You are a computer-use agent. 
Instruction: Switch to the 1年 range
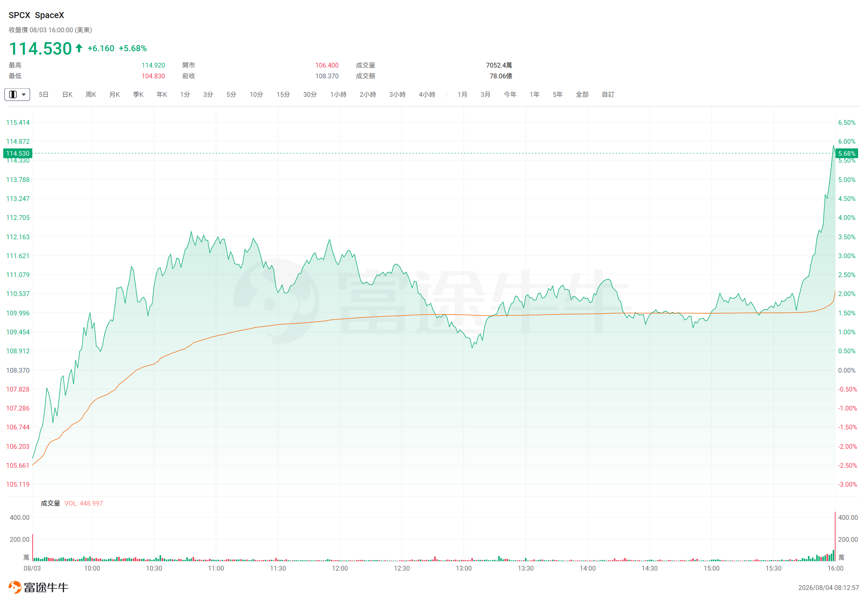(x=535, y=95)
